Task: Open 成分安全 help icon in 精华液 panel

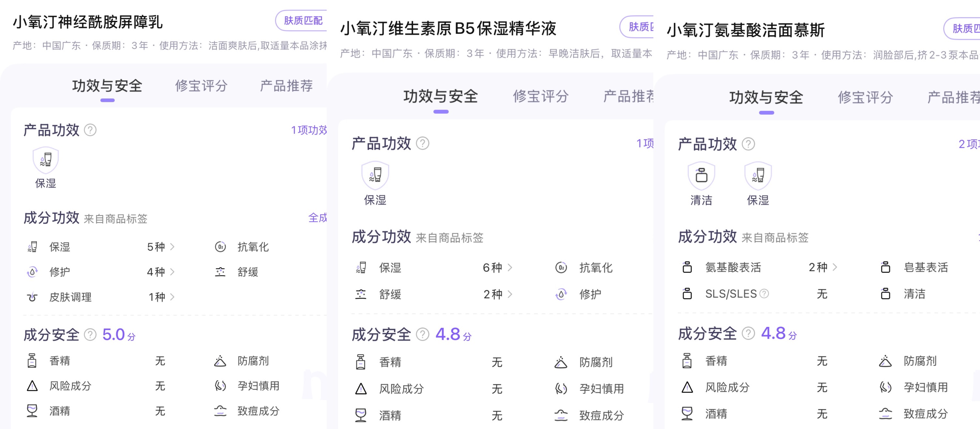Action: (422, 335)
